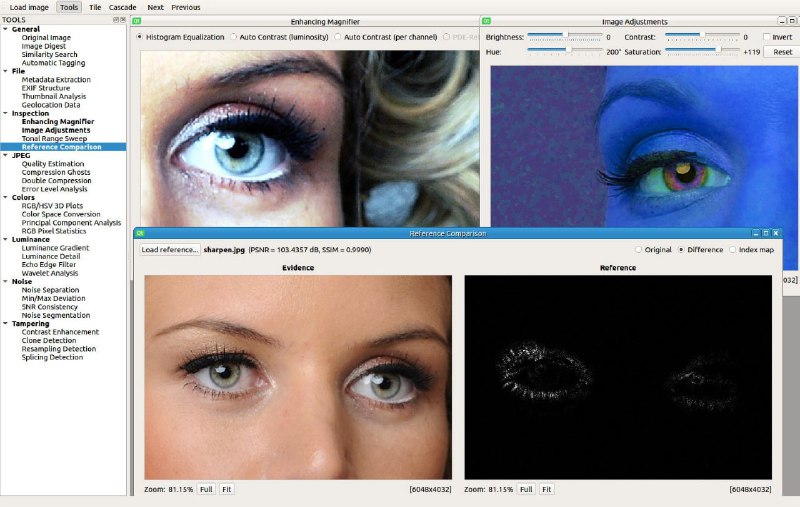Collapse the Tampering tools group
This screenshot has height=507, width=800.
[x=6, y=323]
